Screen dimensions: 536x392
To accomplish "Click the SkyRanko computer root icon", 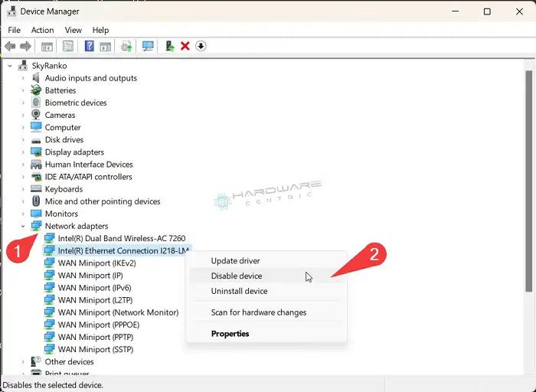I will (23, 65).
